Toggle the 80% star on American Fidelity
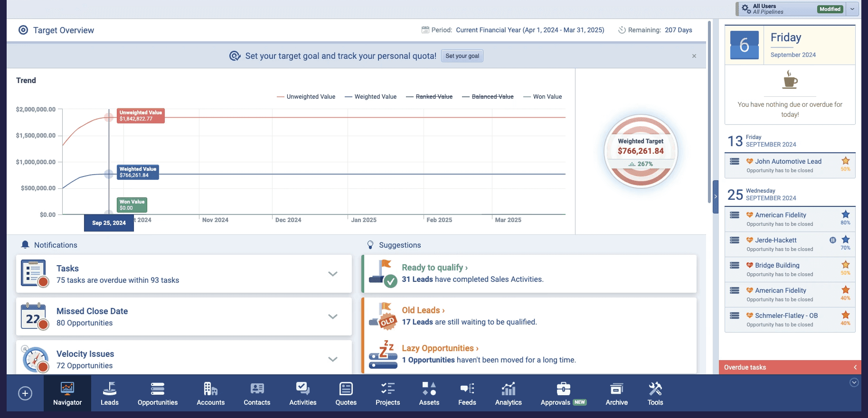868x418 pixels. (846, 214)
